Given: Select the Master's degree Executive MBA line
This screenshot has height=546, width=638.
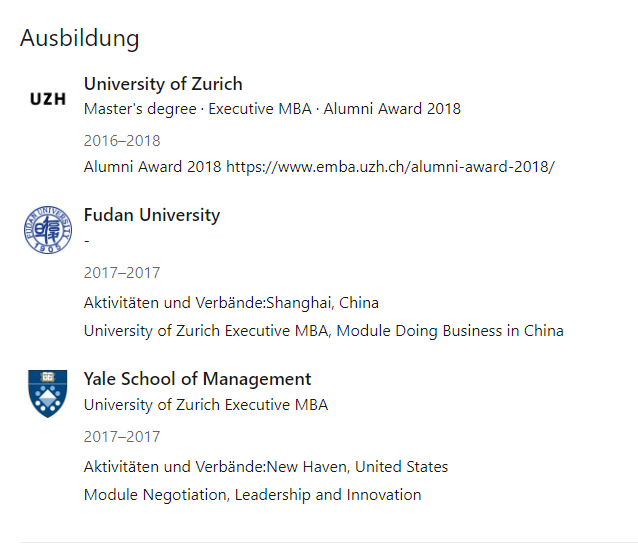Looking at the screenshot, I should click(272, 109).
